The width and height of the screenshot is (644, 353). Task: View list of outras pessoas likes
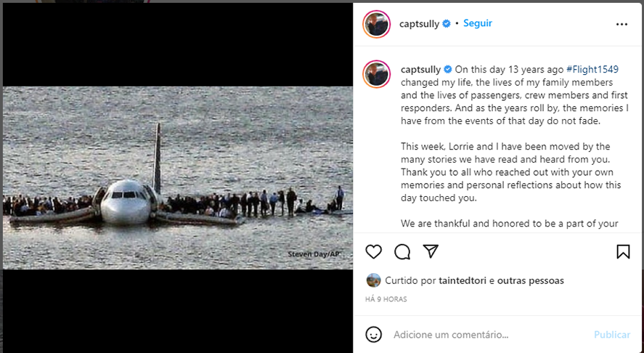click(x=530, y=280)
